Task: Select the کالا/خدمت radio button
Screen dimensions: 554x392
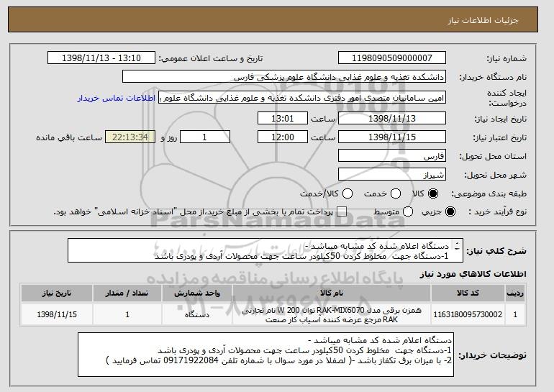Action: point(348,193)
